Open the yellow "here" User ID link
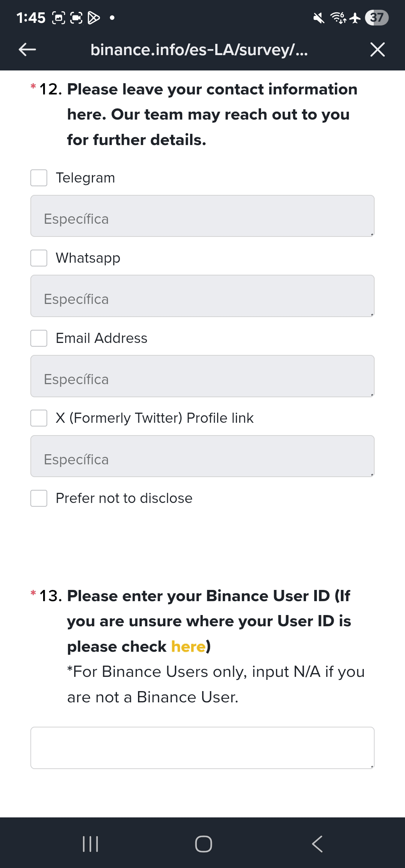The width and height of the screenshot is (405, 868). point(188,647)
